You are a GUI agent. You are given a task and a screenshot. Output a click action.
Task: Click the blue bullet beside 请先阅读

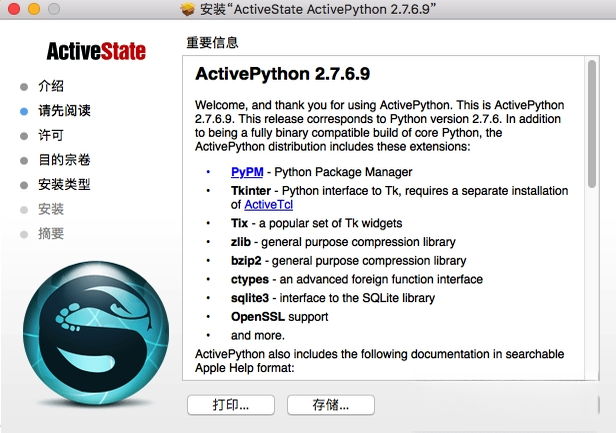24,112
